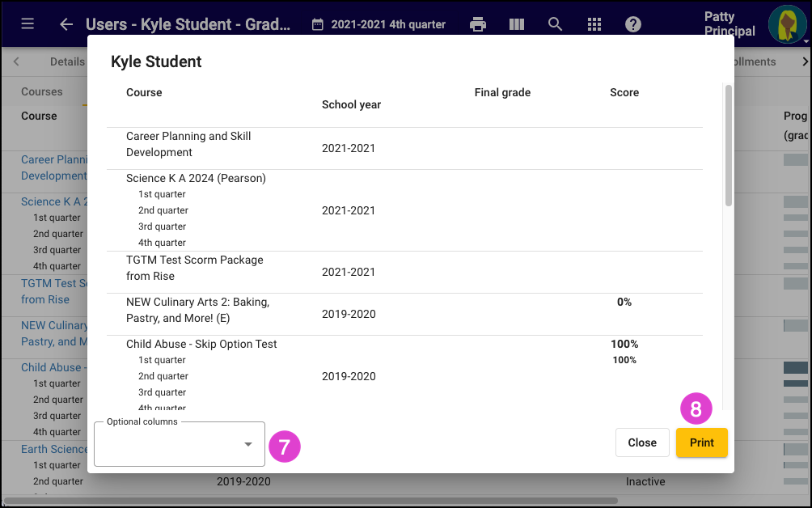812x508 pixels.
Task: Click Child Abuse - Skip Option Test row
Action: click(x=404, y=374)
